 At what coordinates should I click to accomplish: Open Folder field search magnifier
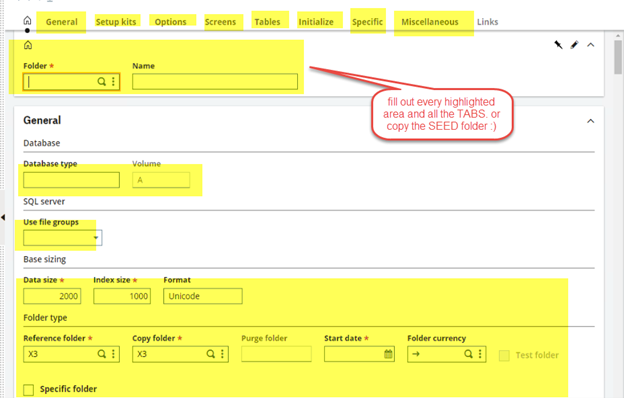[x=101, y=82]
